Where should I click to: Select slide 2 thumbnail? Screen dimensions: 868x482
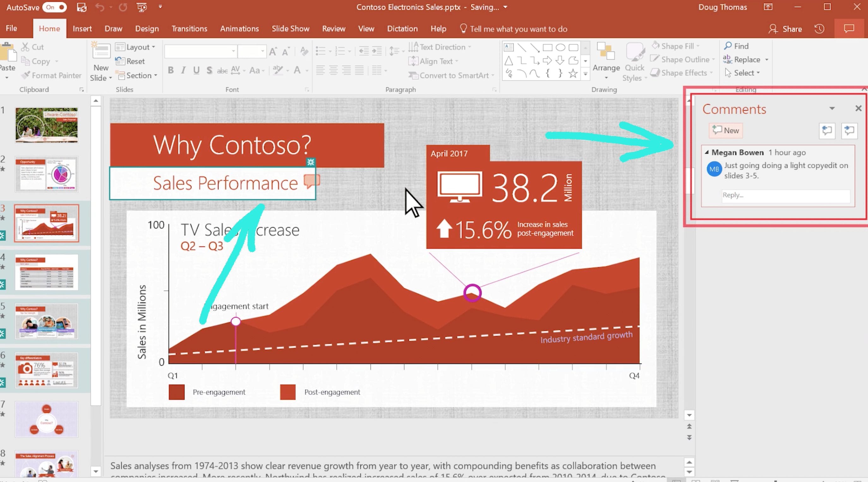[46, 174]
